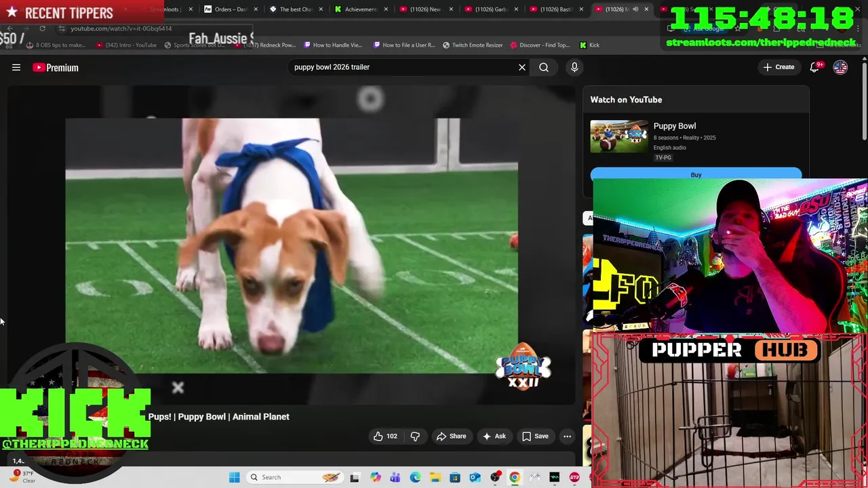The height and width of the screenshot is (488, 868).
Task: Switch to The best Chat tab
Action: click(x=296, y=9)
